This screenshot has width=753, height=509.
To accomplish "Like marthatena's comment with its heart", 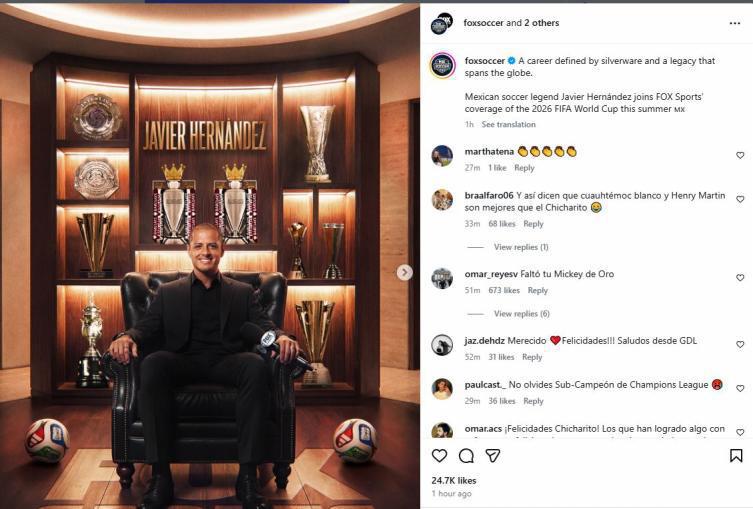I will tap(740, 155).
